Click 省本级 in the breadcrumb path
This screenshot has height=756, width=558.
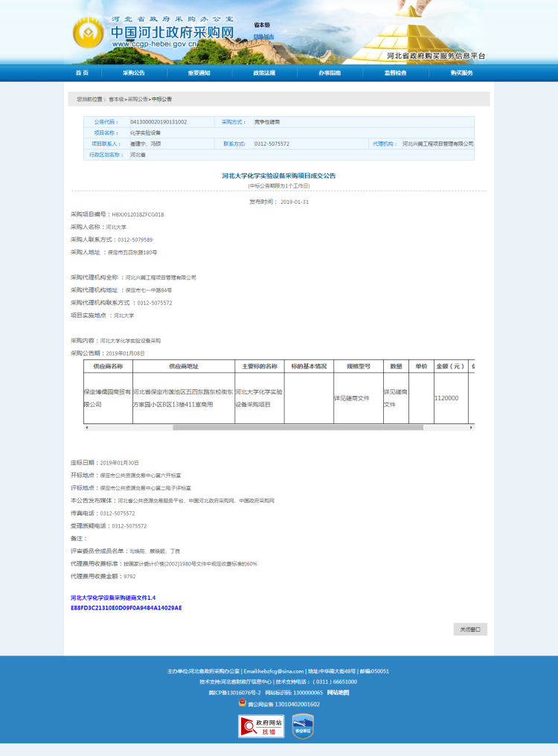point(116,99)
